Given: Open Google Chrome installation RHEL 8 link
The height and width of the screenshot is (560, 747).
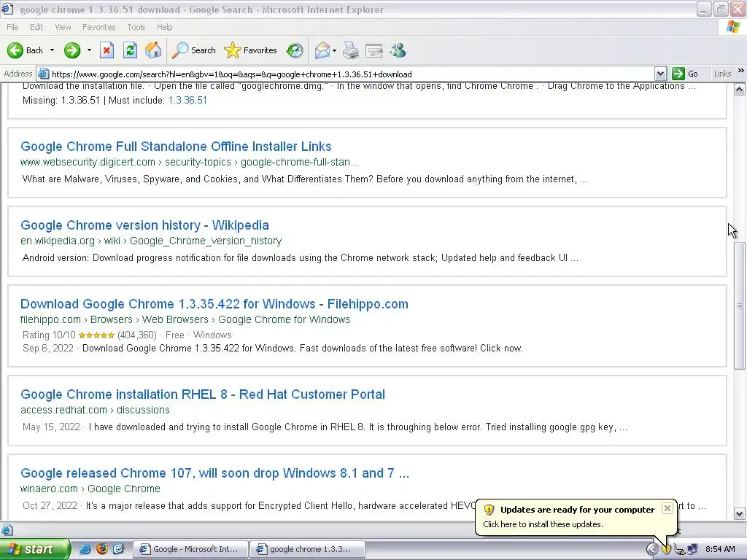Looking at the screenshot, I should (203, 394).
